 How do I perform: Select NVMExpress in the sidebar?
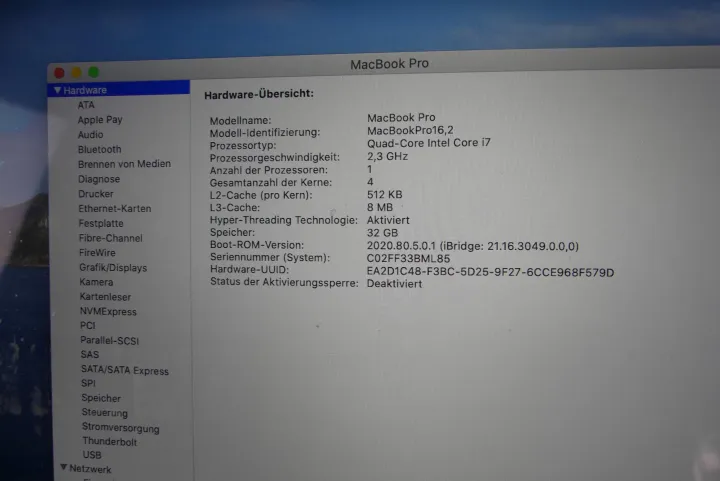pyautogui.click(x=108, y=312)
